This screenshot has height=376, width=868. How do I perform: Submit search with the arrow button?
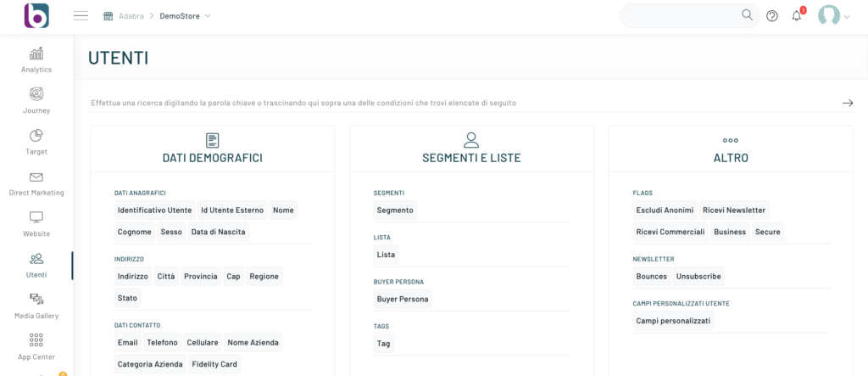coord(848,103)
